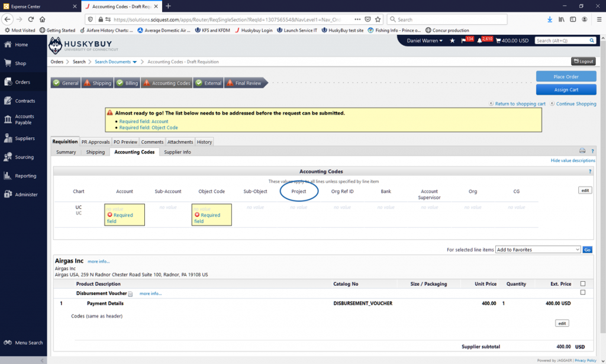The height and width of the screenshot is (364, 606).
Task: Expand the Search Documents breadcrumb dropdown
Action: click(x=115, y=62)
